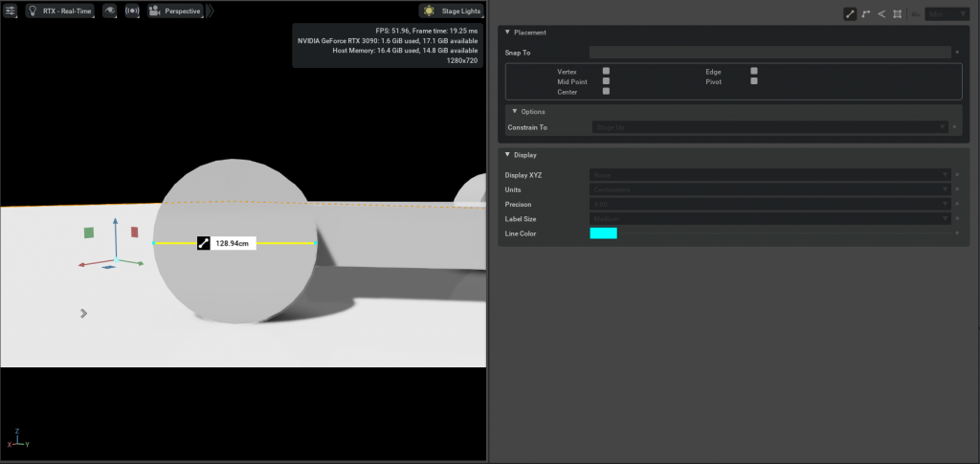The image size is (980, 464).
Task: Click the lightbulb renderer icon
Action: click(33, 11)
